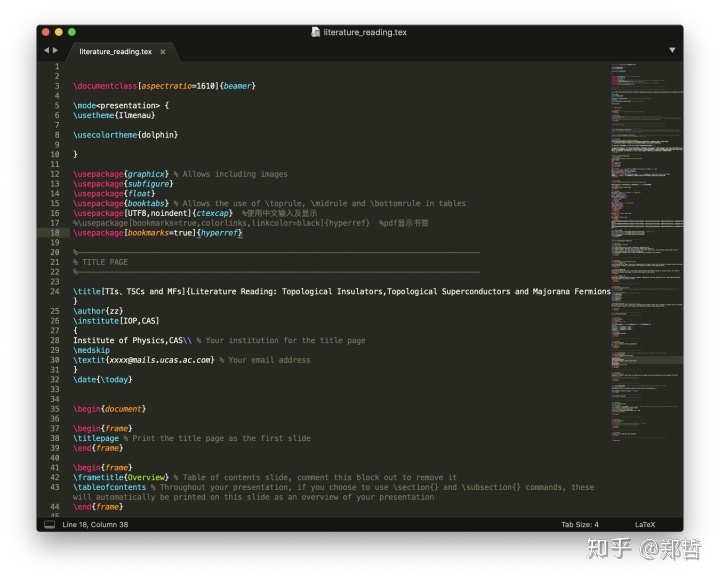
Task: Click the \date{\today} line
Action: point(102,379)
